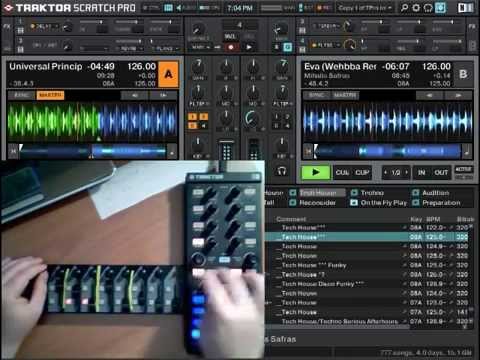This screenshot has width=480, height=360.
Task: Decrease loop size with arrow left of 1/2
Action: click(386, 172)
